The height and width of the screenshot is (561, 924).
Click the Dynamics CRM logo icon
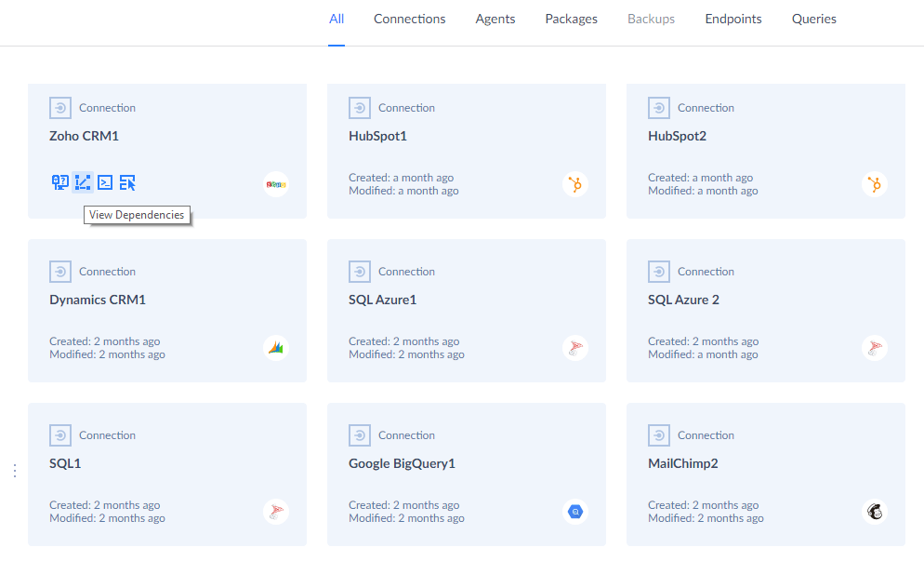(x=276, y=348)
